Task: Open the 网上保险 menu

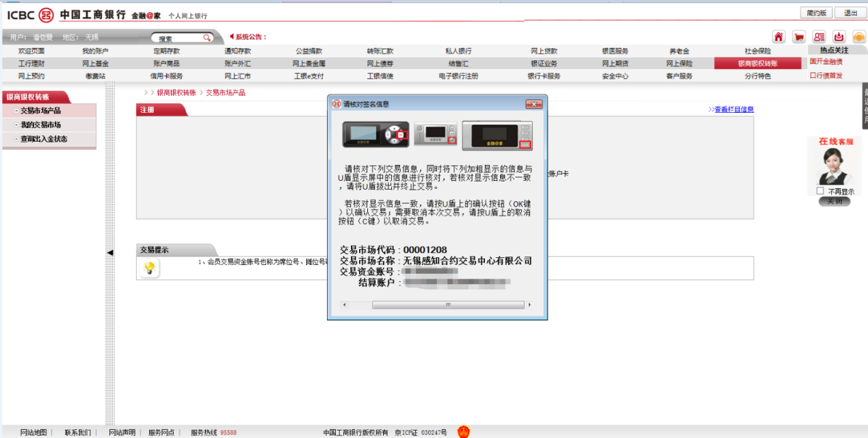Action: [x=679, y=64]
